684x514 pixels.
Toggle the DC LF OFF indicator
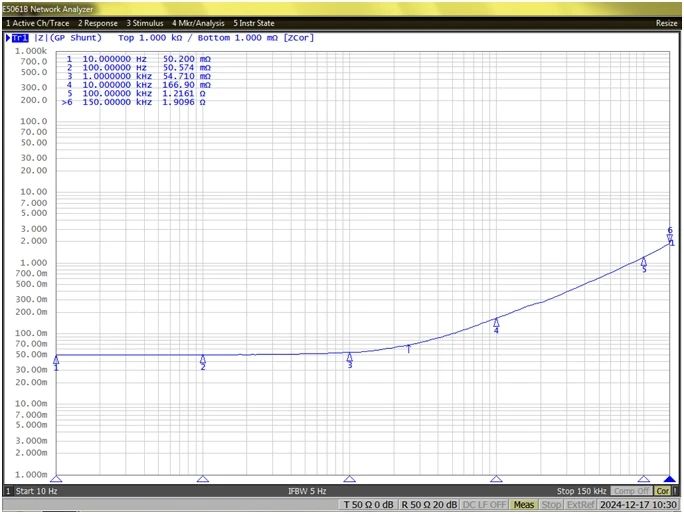pos(485,505)
